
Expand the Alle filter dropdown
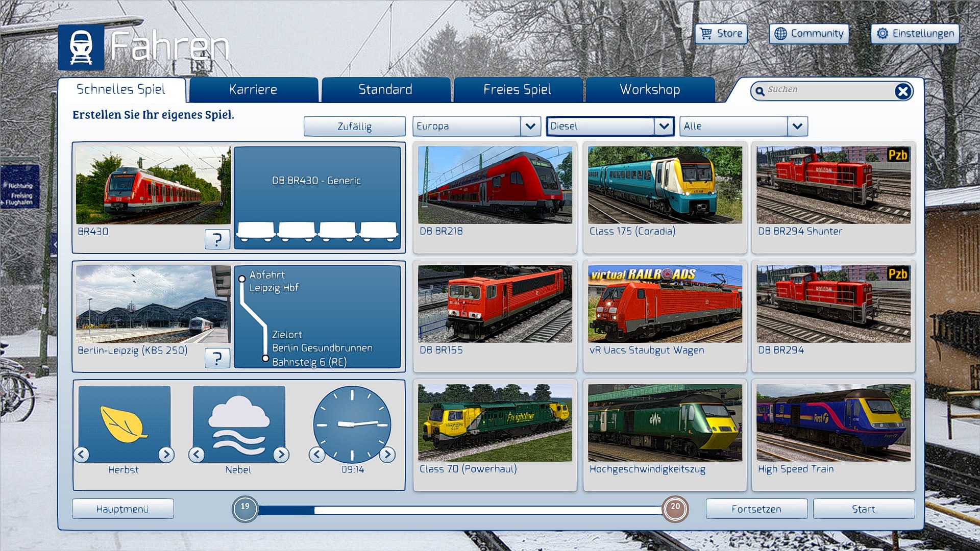797,126
